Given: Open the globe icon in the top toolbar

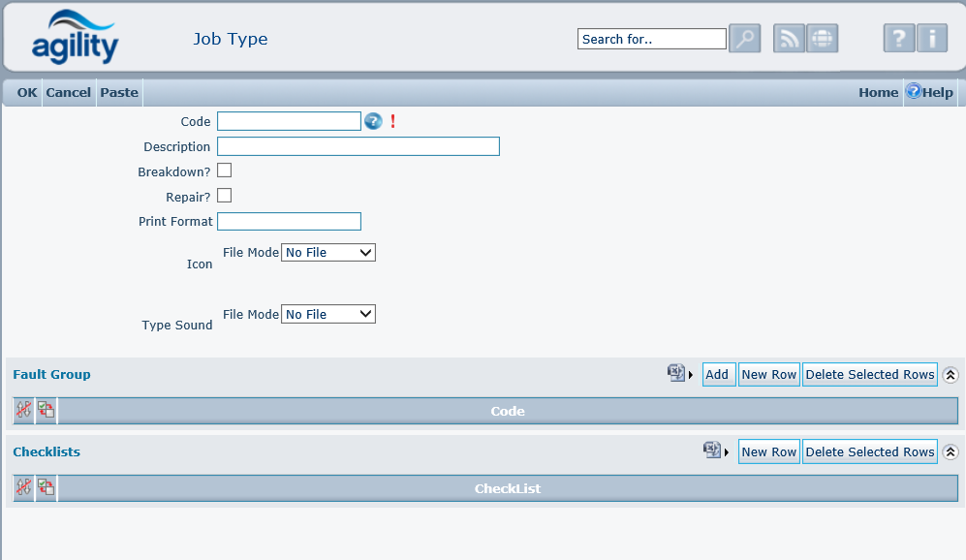Looking at the screenshot, I should [x=822, y=38].
